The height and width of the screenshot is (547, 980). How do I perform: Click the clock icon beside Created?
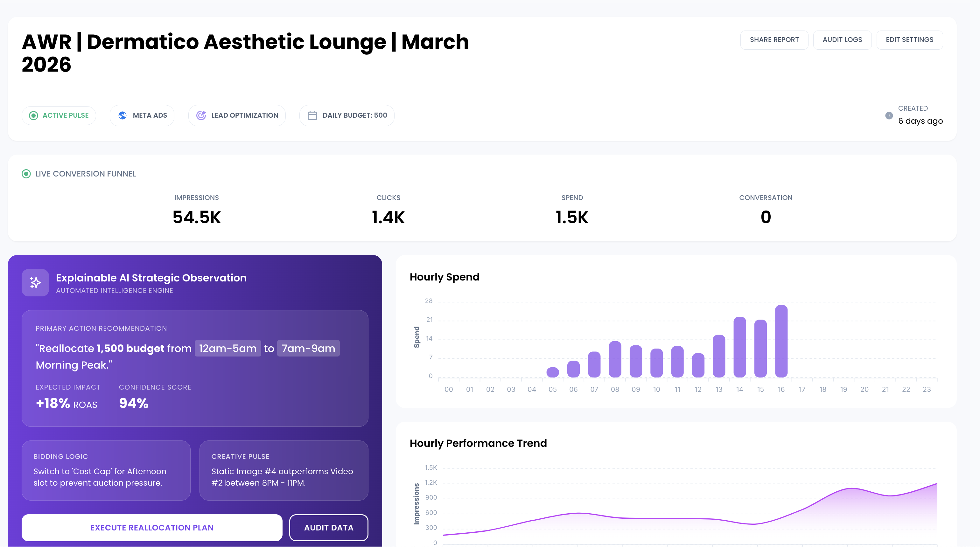889,115
